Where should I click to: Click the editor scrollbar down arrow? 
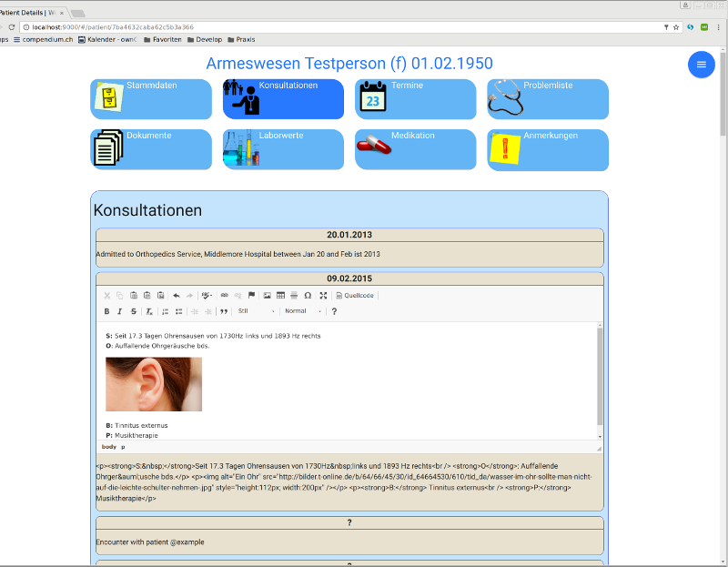(x=600, y=437)
